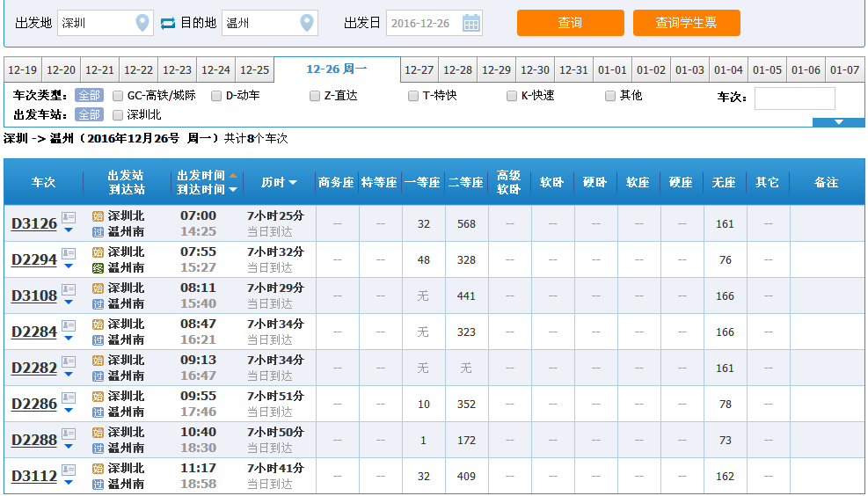The image size is (868, 496).
Task: Sort descending by arrival time arrow
Action: pyautogui.click(x=233, y=189)
